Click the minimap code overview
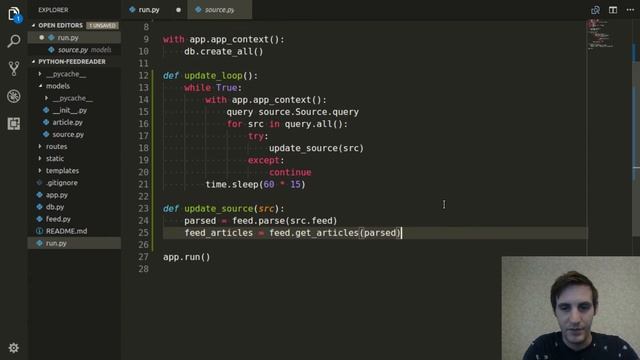The height and width of the screenshot is (360, 640). [x=602, y=35]
